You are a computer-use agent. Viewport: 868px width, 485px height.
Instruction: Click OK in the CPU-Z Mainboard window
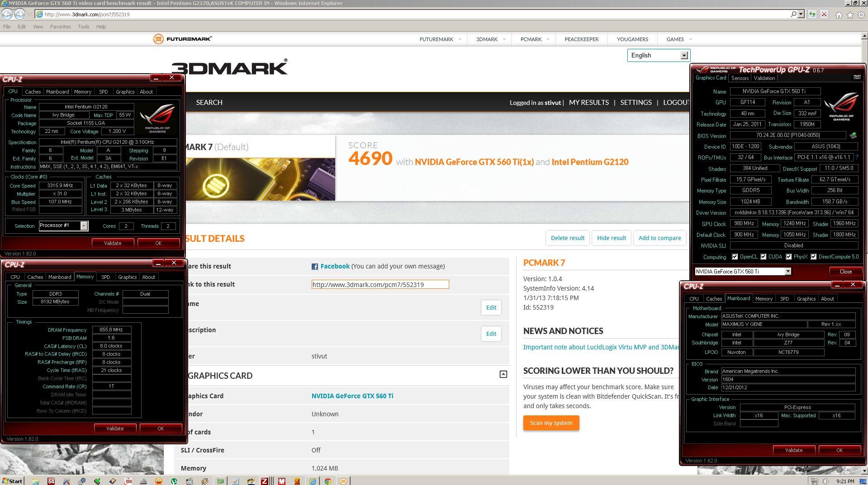[839, 450]
